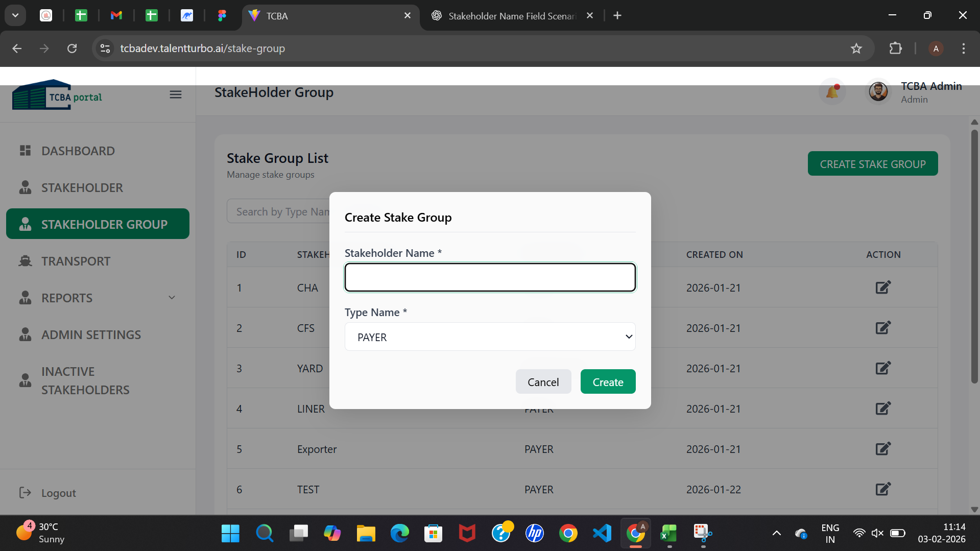
Task: Select the STAKEHOLDER GROUP sidebar item
Action: coord(98,224)
